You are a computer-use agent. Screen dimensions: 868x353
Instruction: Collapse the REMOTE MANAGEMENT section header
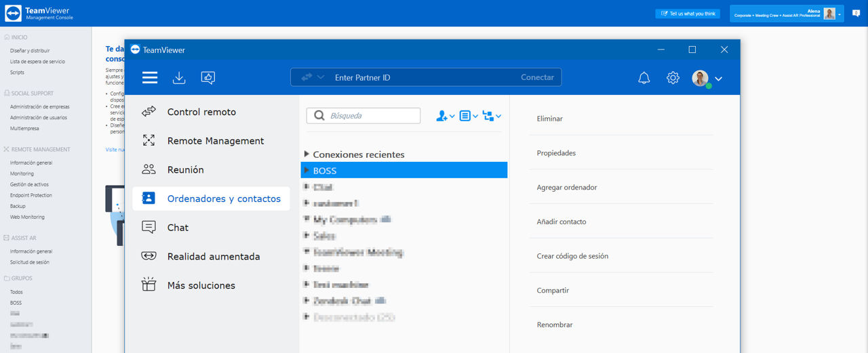37,149
